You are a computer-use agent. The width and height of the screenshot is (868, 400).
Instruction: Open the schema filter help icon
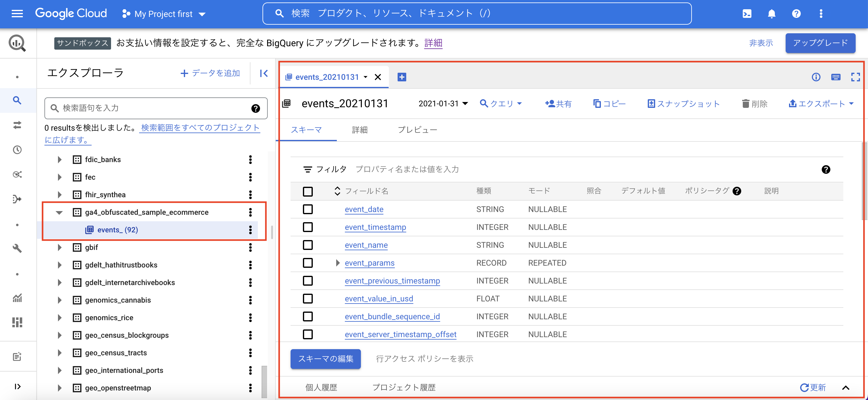(826, 169)
